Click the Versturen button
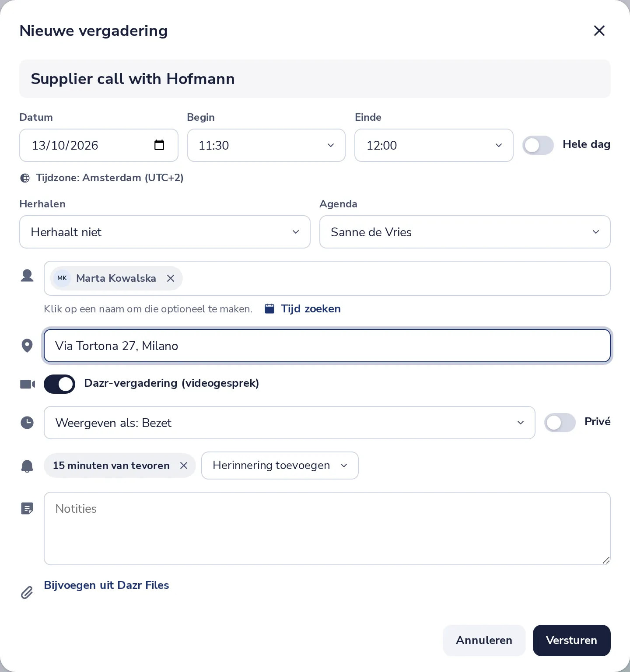630x672 pixels. point(572,640)
